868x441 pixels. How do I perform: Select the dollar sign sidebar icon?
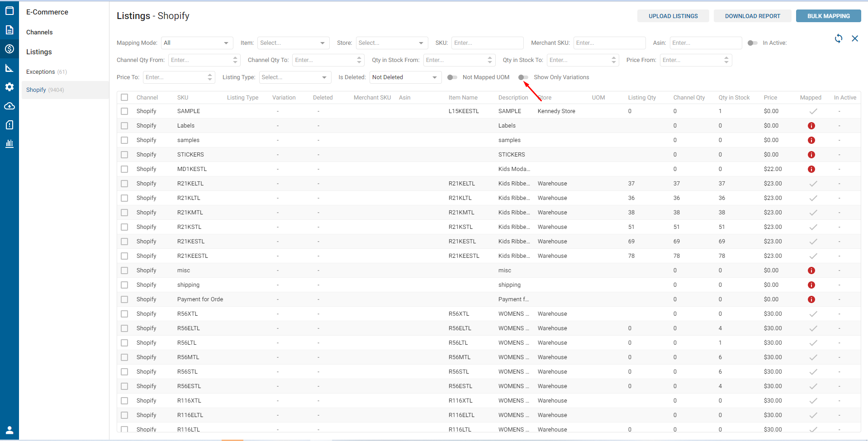9,49
